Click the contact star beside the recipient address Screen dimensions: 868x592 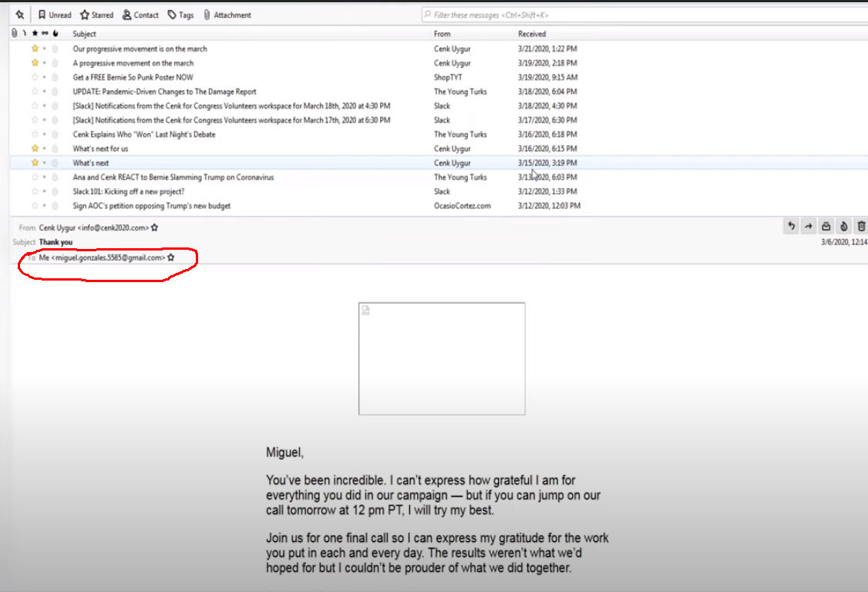[171, 257]
